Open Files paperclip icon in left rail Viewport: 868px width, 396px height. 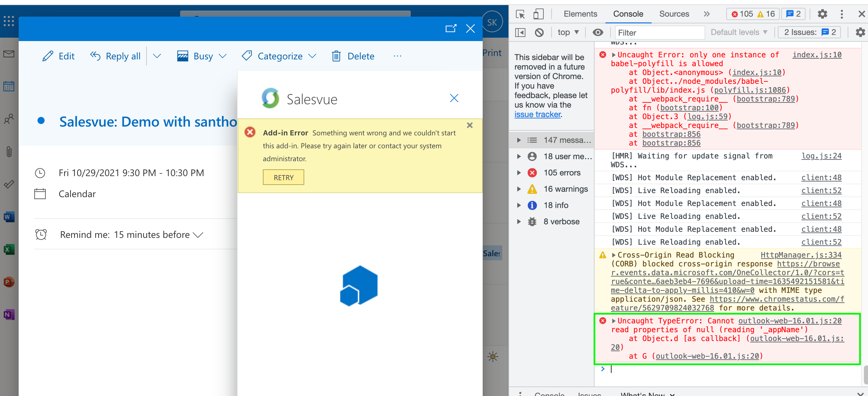coord(9,151)
